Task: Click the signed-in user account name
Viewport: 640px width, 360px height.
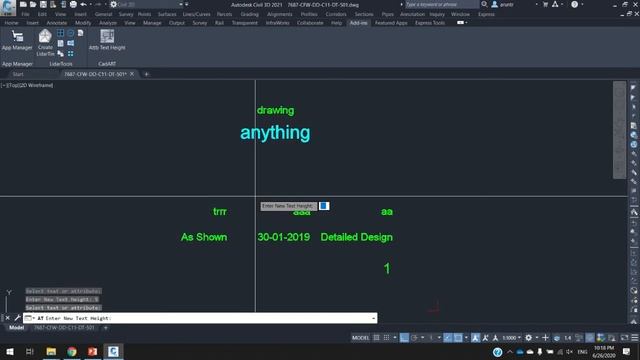Action: (507, 4)
